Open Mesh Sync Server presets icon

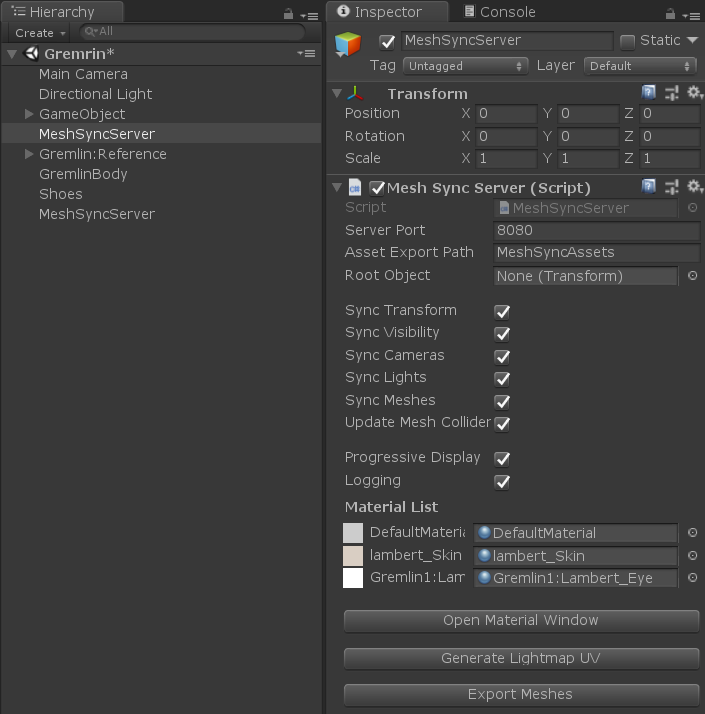coord(672,187)
